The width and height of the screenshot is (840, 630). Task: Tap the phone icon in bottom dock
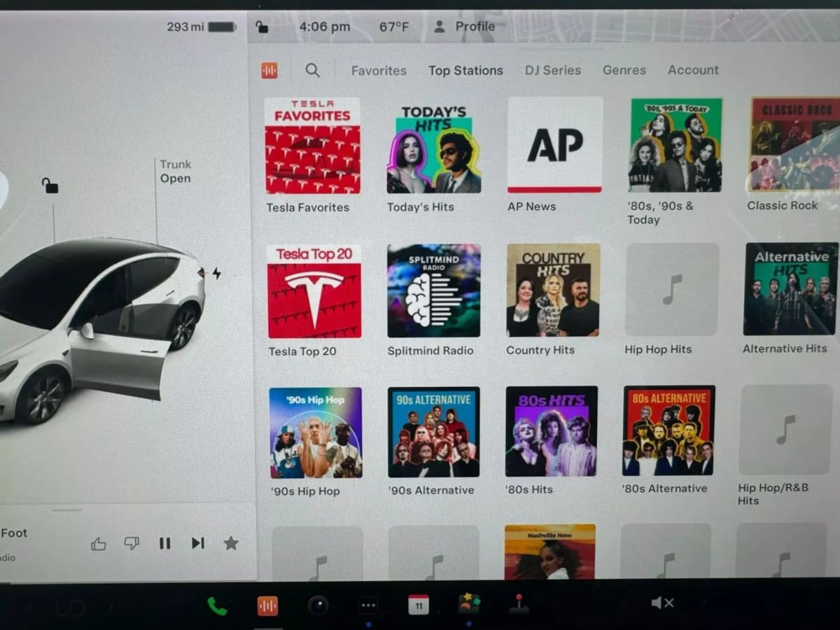pos(217,605)
